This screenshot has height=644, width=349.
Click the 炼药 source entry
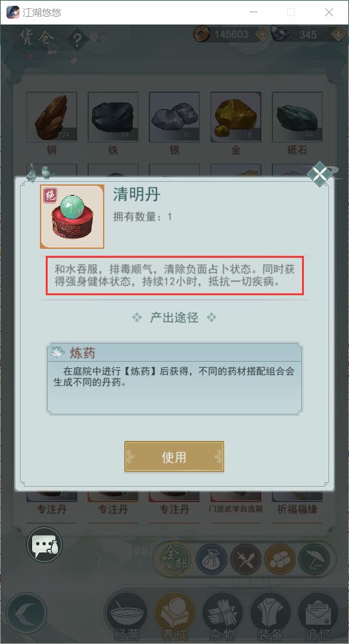[x=174, y=378]
